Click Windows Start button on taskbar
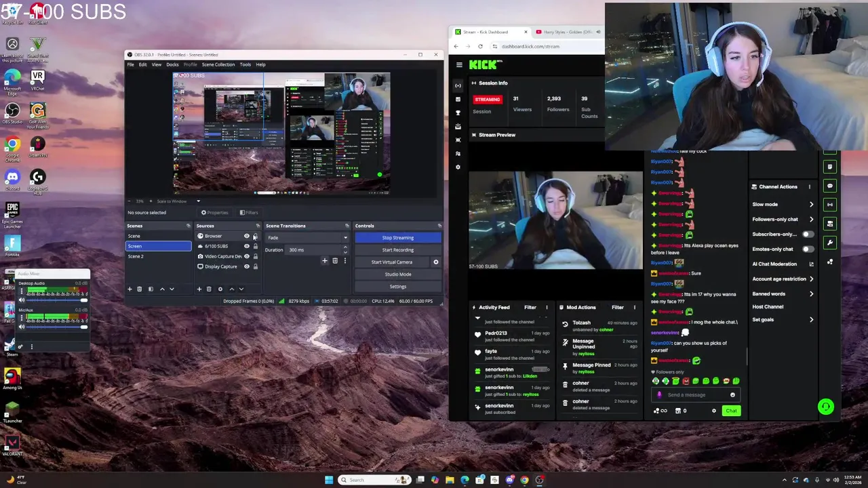Image resolution: width=868 pixels, height=488 pixels. pos(329,480)
